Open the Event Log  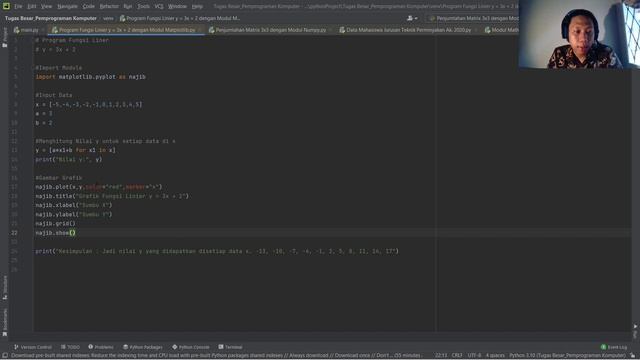(x=614, y=347)
